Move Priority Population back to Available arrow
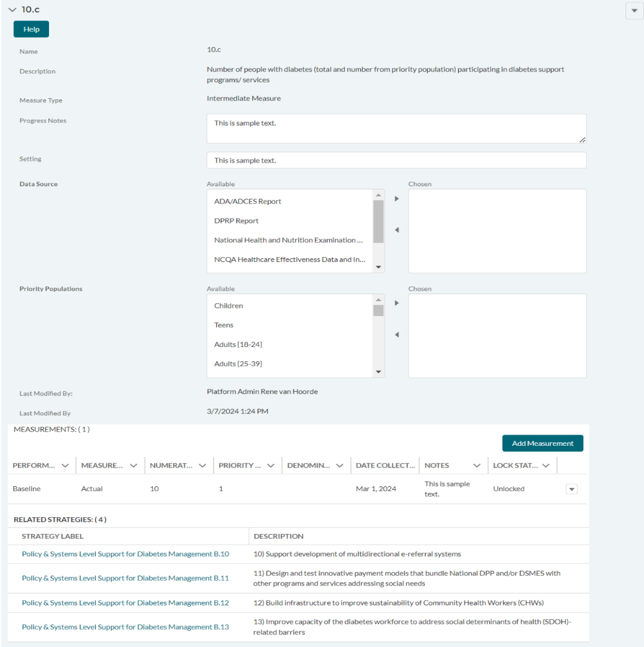Screen dimensions: 644x647 pos(397,335)
